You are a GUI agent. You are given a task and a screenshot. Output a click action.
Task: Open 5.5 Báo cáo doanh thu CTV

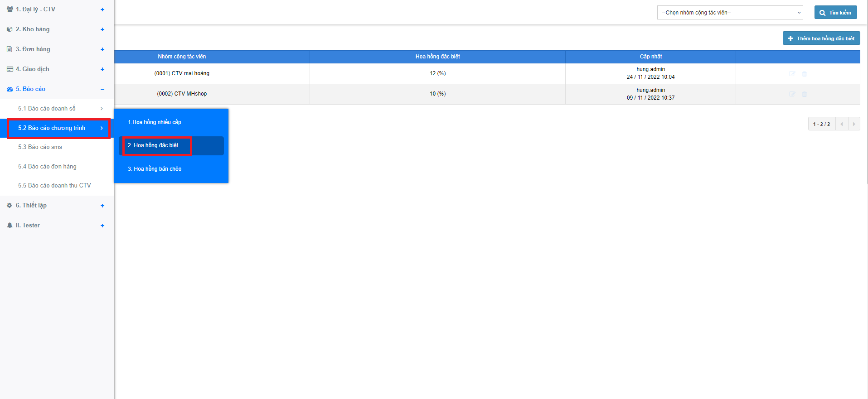[x=54, y=186]
